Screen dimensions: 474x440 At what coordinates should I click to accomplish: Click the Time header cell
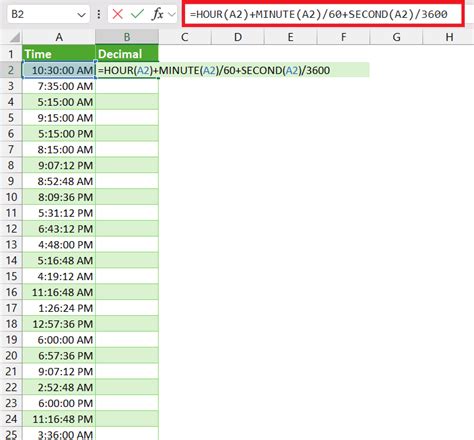point(59,54)
